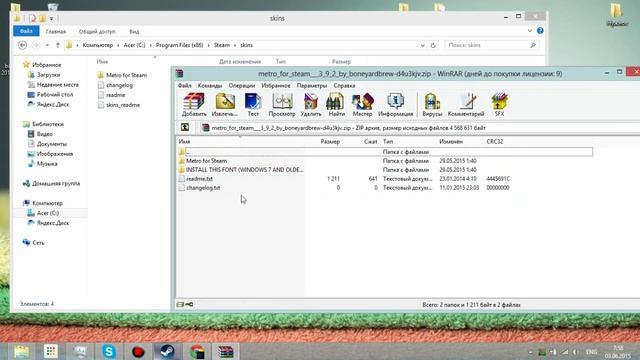
Task: Open Skype from the taskbar
Action: click(109, 351)
